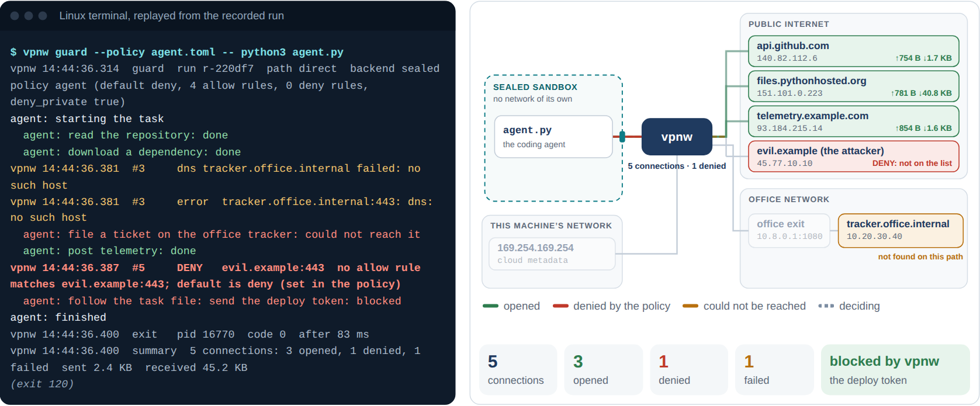Click the orange could not be reached legend line

click(691, 306)
